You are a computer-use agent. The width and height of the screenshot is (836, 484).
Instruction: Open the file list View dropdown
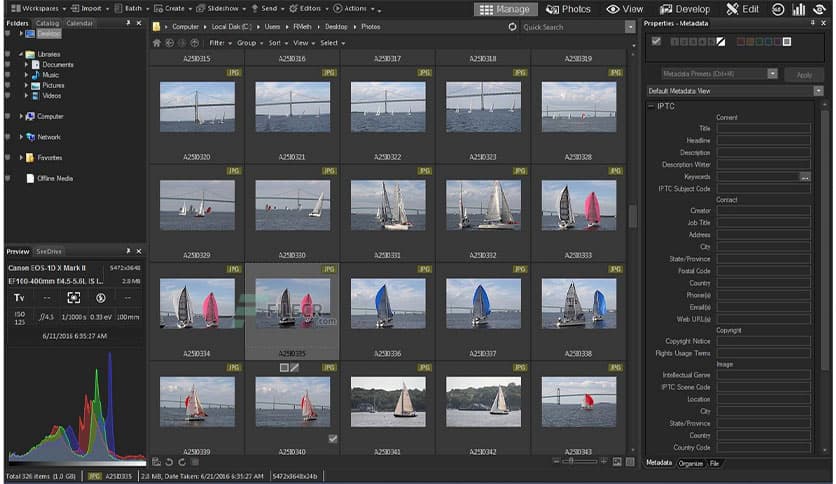point(303,43)
